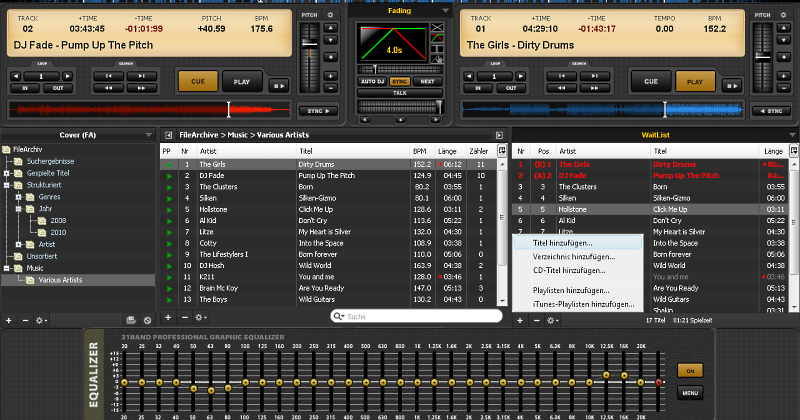The width and height of the screenshot is (800, 420).
Task: Open the equalizer MENU button
Action: point(690,393)
